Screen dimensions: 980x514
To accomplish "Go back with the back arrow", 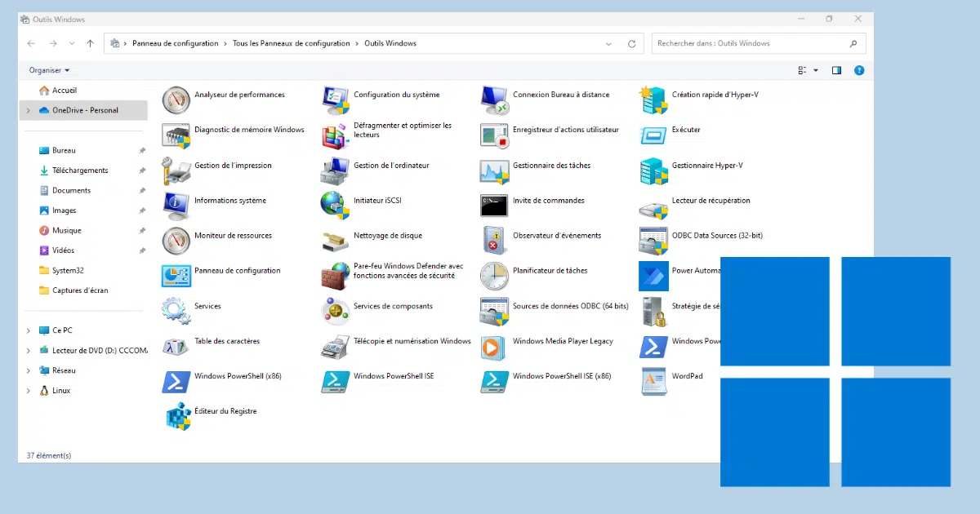I will point(31,43).
